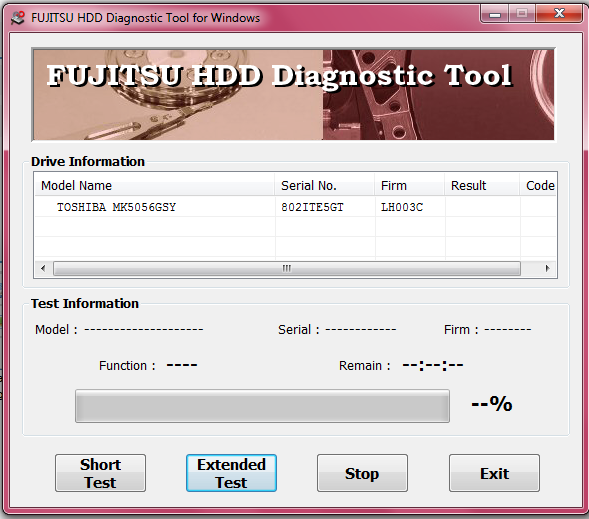Run the Extended Test
Viewport: 589px width, 519px height.
click(231, 473)
